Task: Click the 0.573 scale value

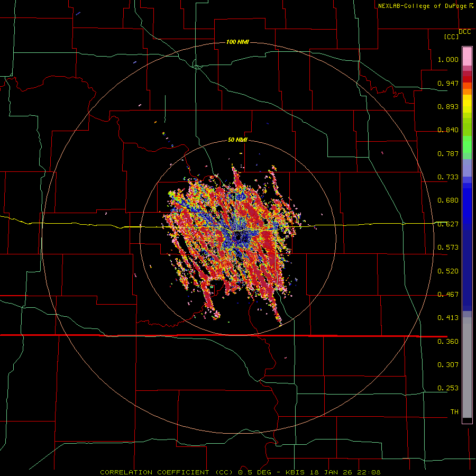Action: click(448, 248)
